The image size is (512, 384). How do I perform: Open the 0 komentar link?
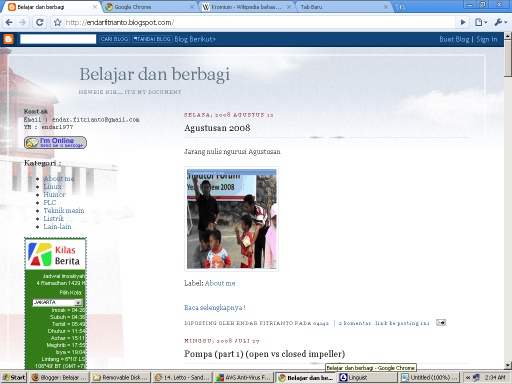[355, 323]
